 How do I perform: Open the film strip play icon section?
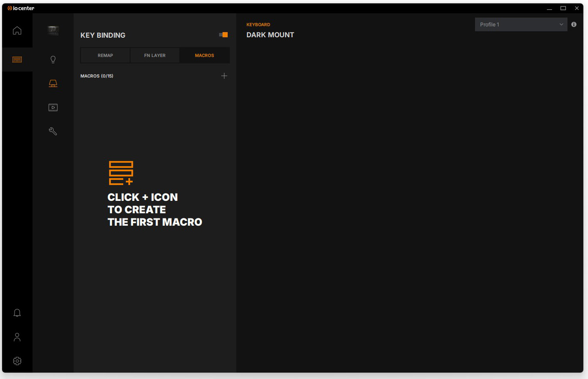[53, 107]
